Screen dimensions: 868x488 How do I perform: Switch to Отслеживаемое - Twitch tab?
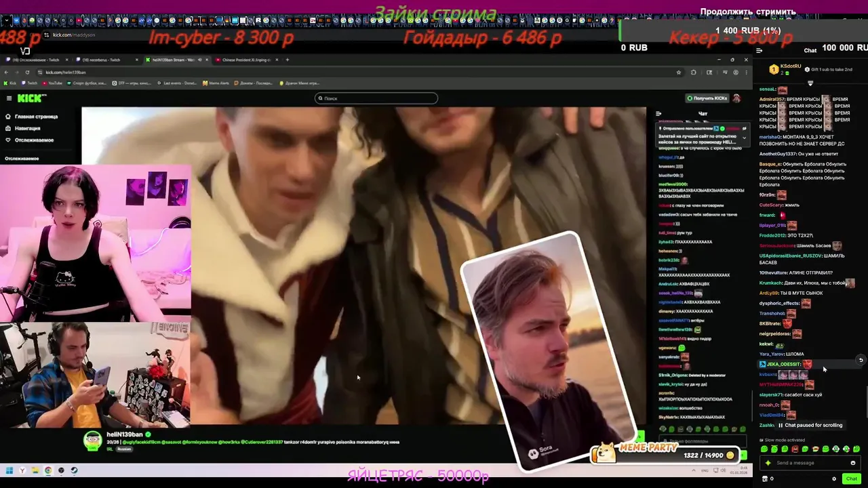(x=37, y=60)
